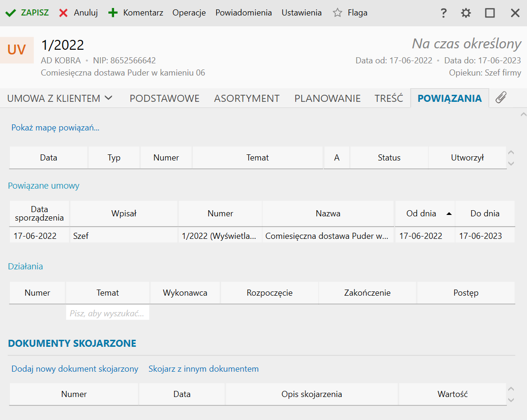This screenshot has width=527, height=420.
Task: Open help with the question mark icon
Action: click(443, 13)
